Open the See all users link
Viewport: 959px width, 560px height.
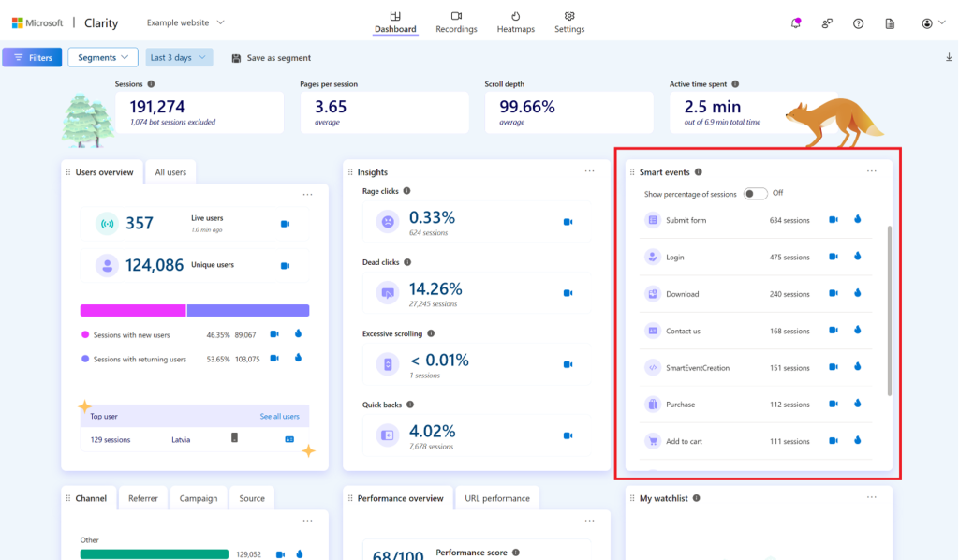[x=279, y=417]
